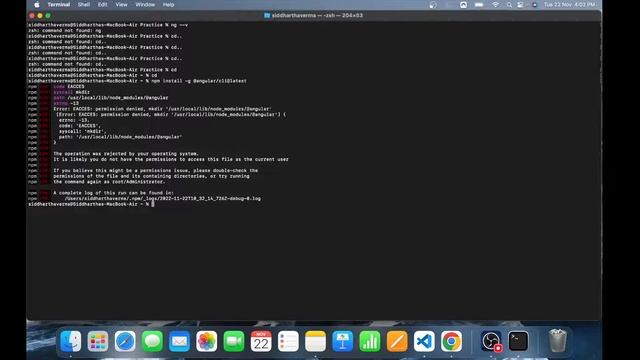Open the Edit menu

(102, 5)
